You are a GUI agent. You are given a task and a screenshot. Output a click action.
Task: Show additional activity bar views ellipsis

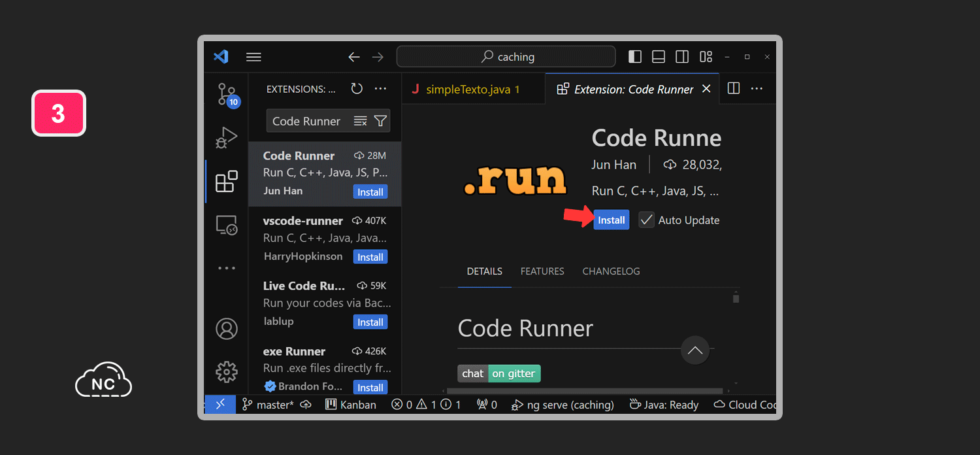(x=227, y=268)
